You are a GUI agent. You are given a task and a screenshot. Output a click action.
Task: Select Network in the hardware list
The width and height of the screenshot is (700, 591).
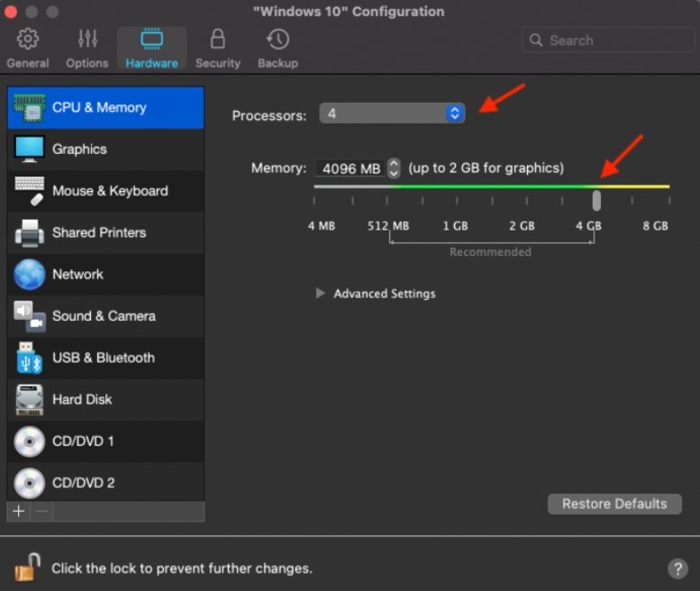(x=105, y=274)
